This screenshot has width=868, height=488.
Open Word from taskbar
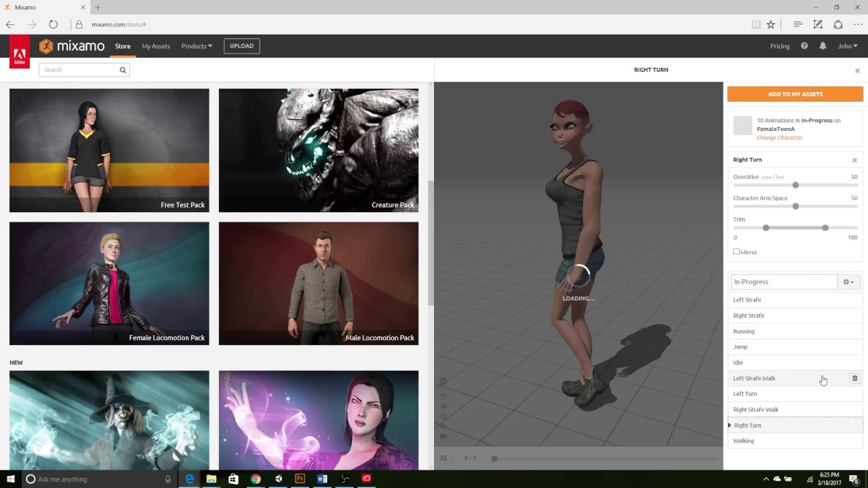(322, 479)
